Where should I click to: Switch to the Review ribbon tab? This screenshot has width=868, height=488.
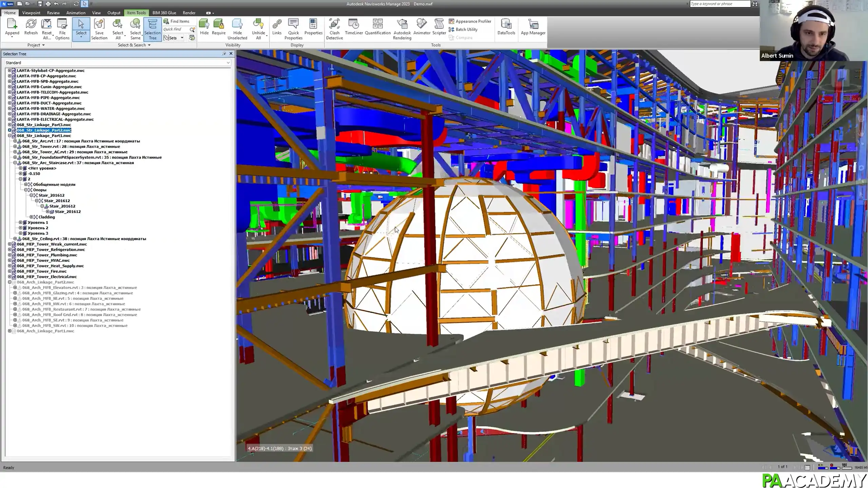click(x=53, y=13)
